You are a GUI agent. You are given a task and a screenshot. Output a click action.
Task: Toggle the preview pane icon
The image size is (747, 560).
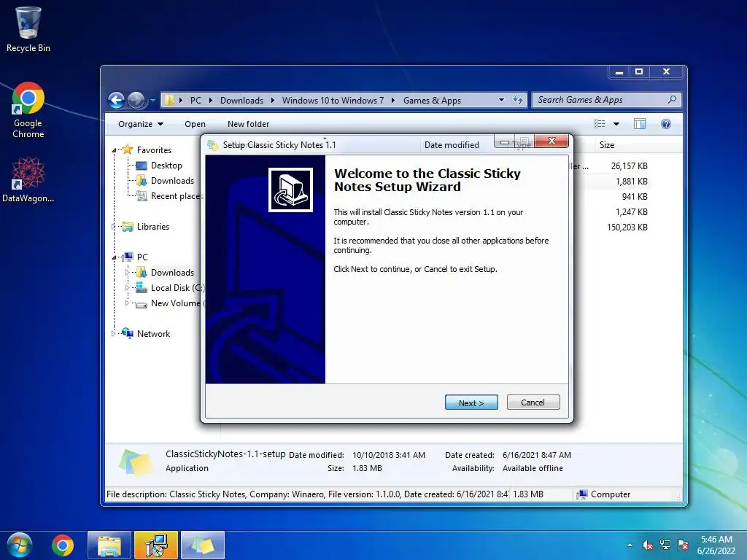point(639,124)
